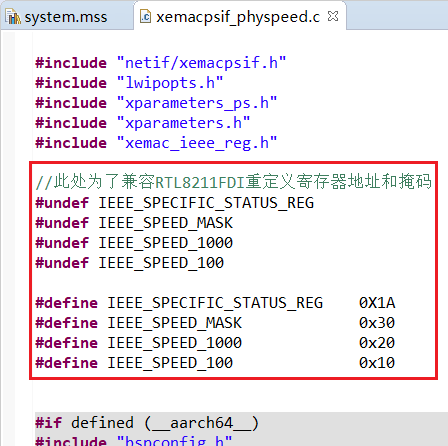
Task: Click the "xparameters.h" include line
Action: 143,123
